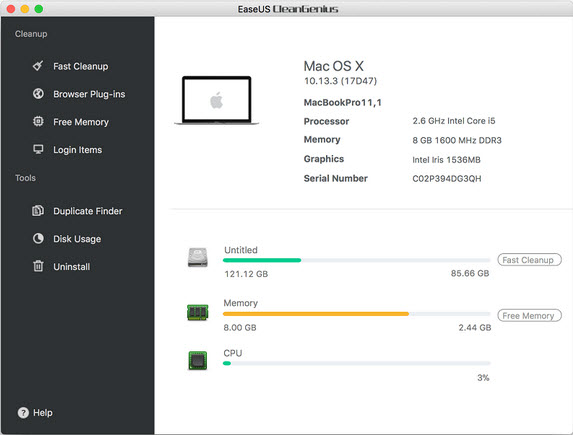The height and width of the screenshot is (435, 573).
Task: Click the graphics value Intel Iris 1536MB
Action: [x=446, y=160]
